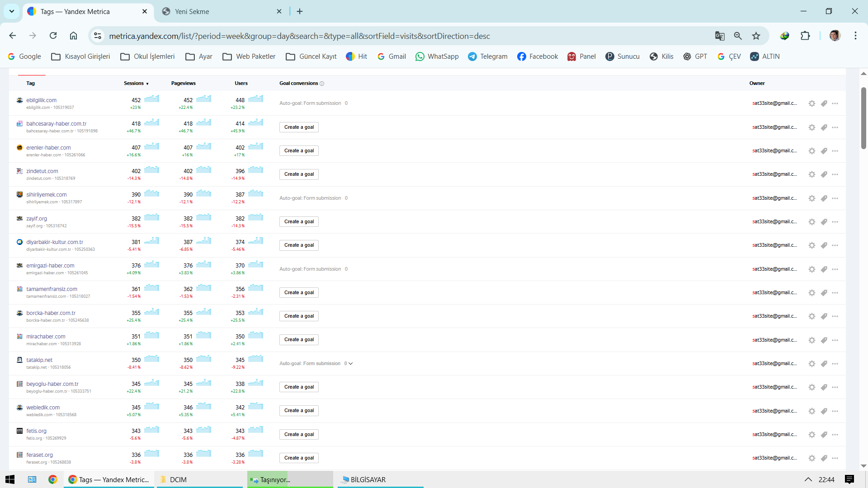868x488 pixels.
Task: Expand tatakip.net goal conversions dropdown
Action: (351, 364)
